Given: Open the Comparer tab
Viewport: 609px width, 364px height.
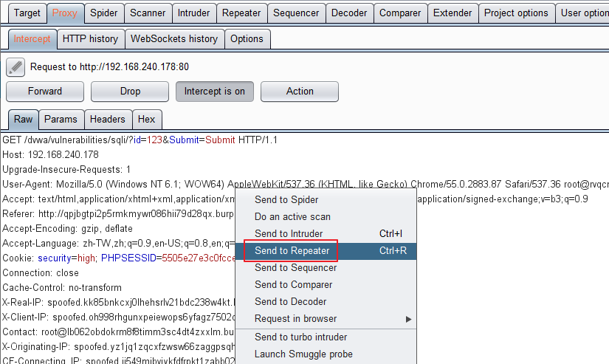Looking at the screenshot, I should (x=400, y=13).
